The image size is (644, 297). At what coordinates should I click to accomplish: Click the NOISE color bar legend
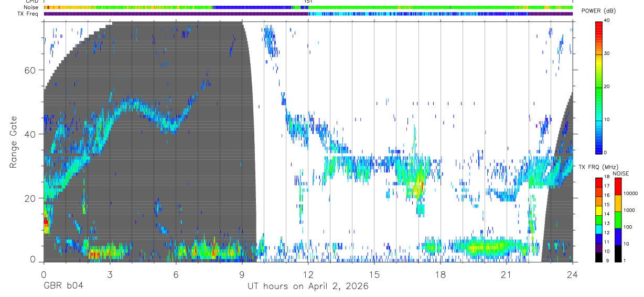click(x=618, y=219)
